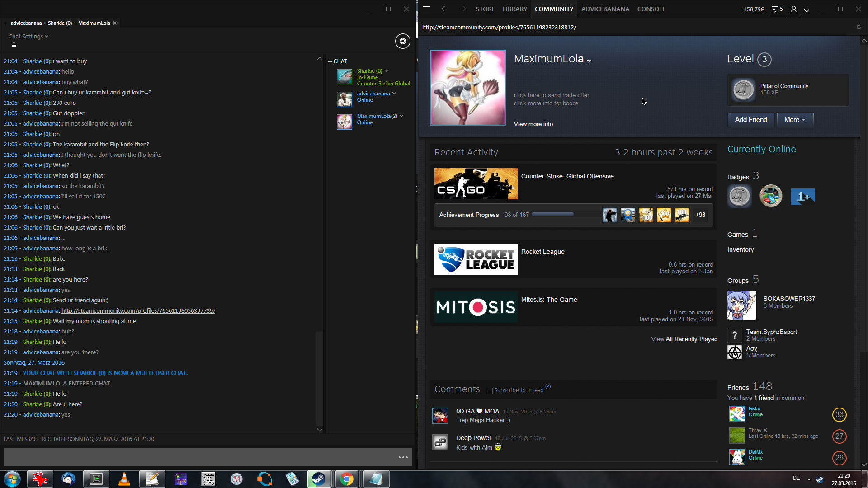Open Steam from the Windows taskbar
The height and width of the screenshot is (488, 868).
coord(319,479)
